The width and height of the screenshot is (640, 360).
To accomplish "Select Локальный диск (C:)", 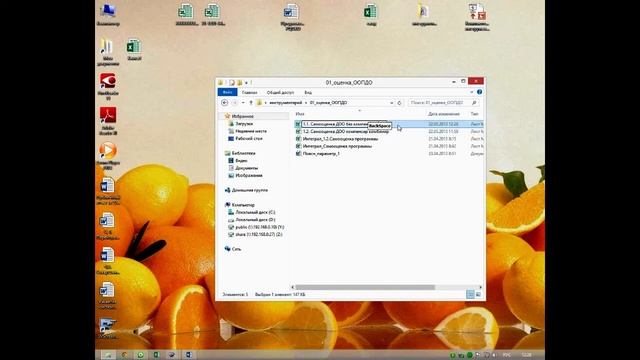I will [255, 212].
